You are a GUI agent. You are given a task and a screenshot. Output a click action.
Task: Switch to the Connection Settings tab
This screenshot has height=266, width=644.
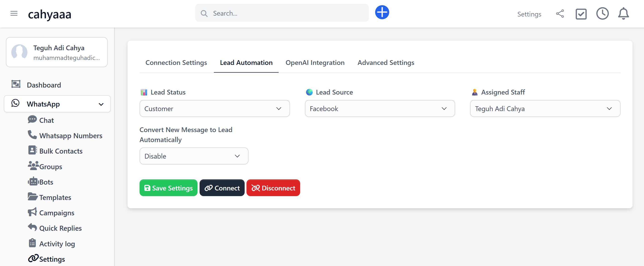(176, 63)
